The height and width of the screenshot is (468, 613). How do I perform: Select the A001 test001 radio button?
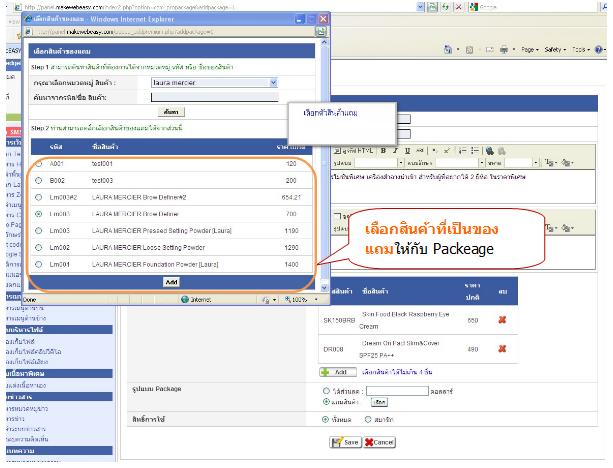(x=38, y=164)
